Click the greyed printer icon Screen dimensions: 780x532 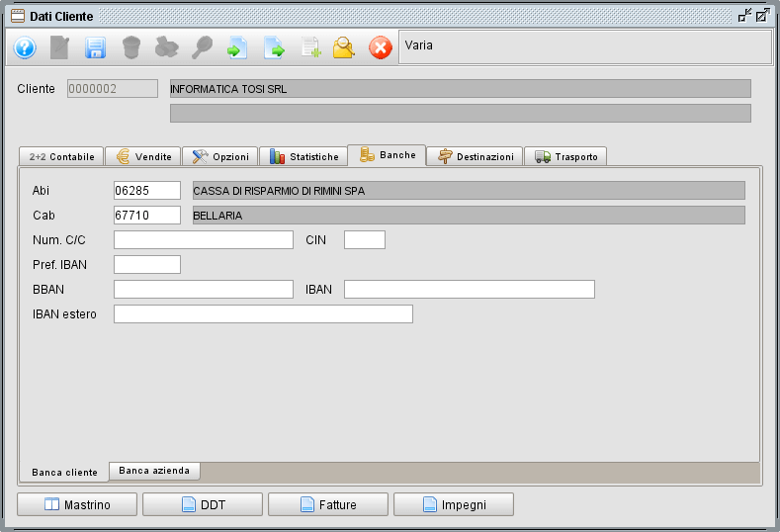[167, 47]
